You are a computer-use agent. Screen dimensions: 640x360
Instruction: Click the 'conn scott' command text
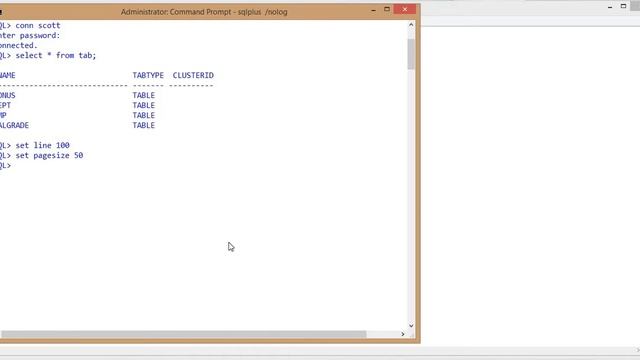(x=38, y=25)
